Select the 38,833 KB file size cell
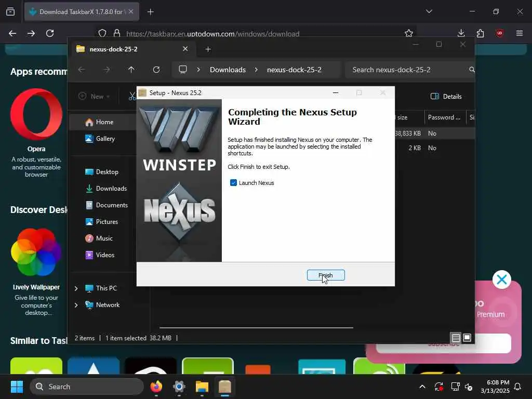The width and height of the screenshot is (532, 399). point(408,134)
